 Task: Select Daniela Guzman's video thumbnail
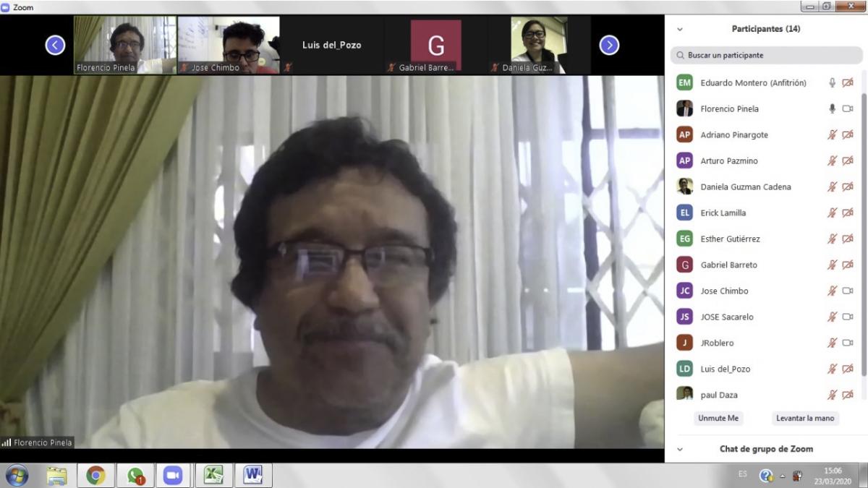(x=538, y=45)
